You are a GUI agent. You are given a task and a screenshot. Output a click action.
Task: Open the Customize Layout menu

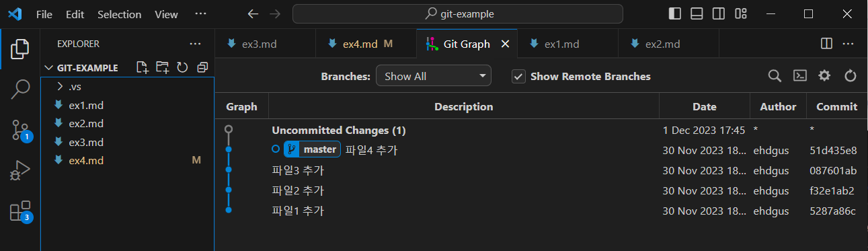(x=741, y=13)
